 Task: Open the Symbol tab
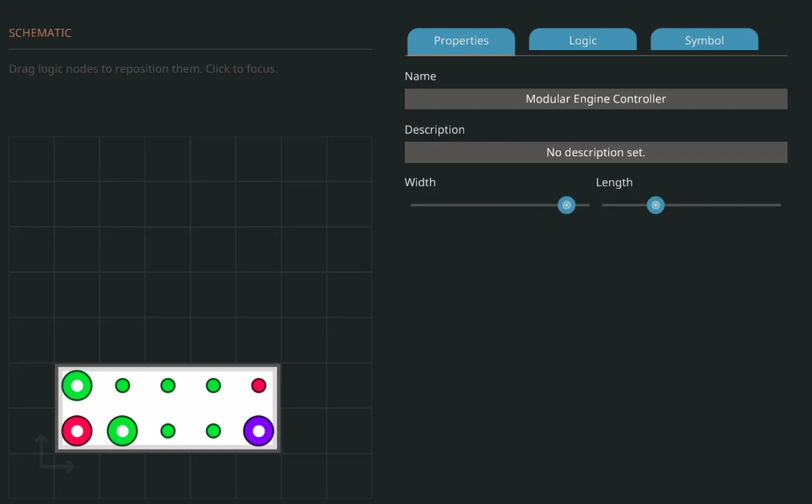pos(704,41)
